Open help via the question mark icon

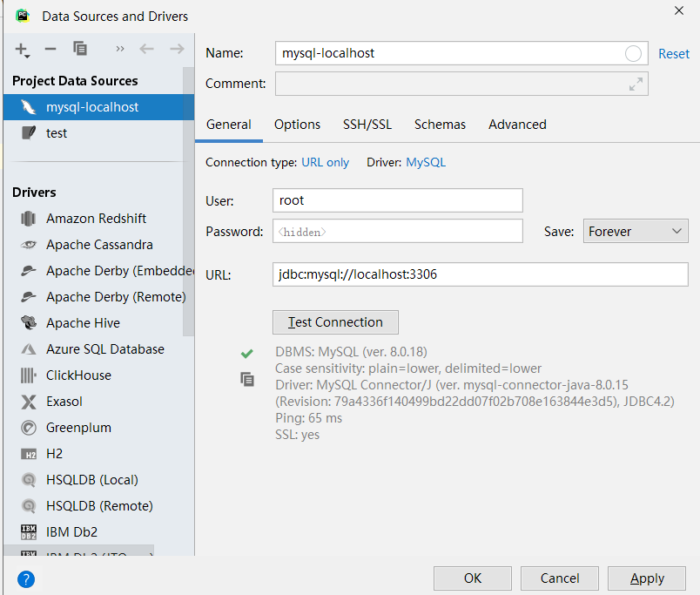[x=25, y=578]
